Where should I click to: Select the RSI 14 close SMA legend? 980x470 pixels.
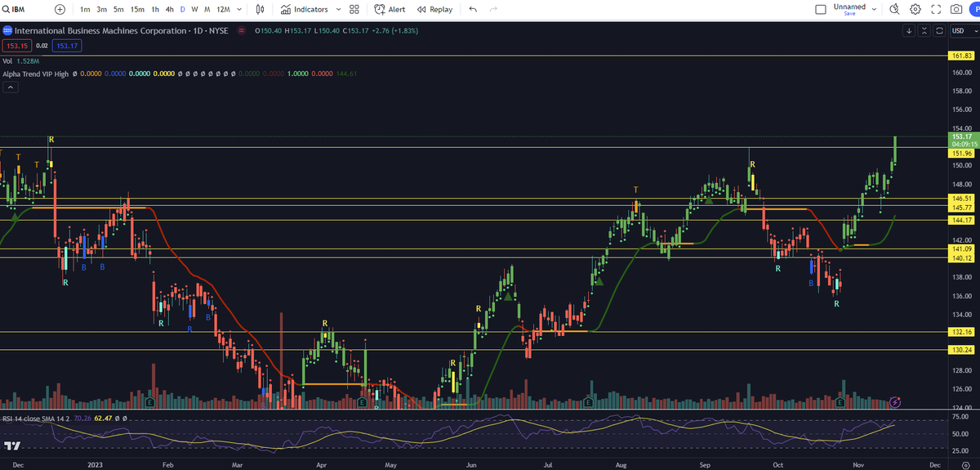point(36,418)
